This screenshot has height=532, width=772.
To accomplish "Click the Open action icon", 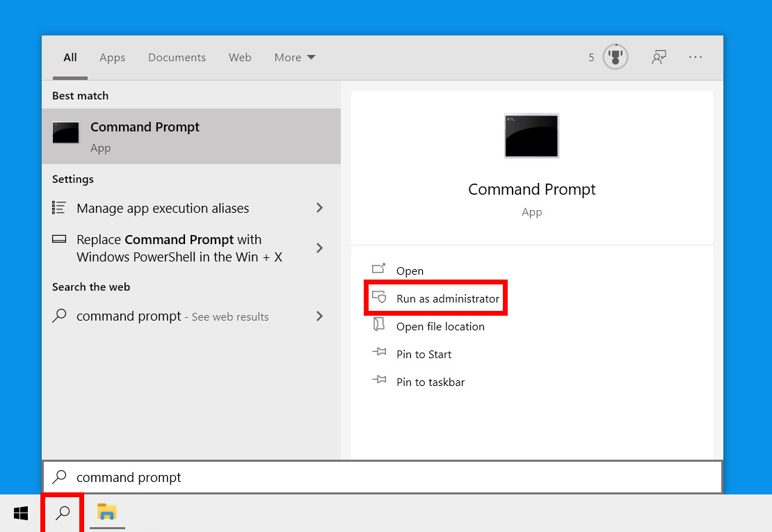I will click(378, 268).
